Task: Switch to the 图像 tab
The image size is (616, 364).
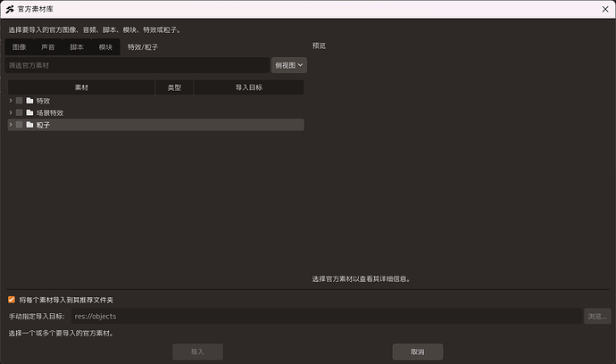Action: (x=19, y=47)
